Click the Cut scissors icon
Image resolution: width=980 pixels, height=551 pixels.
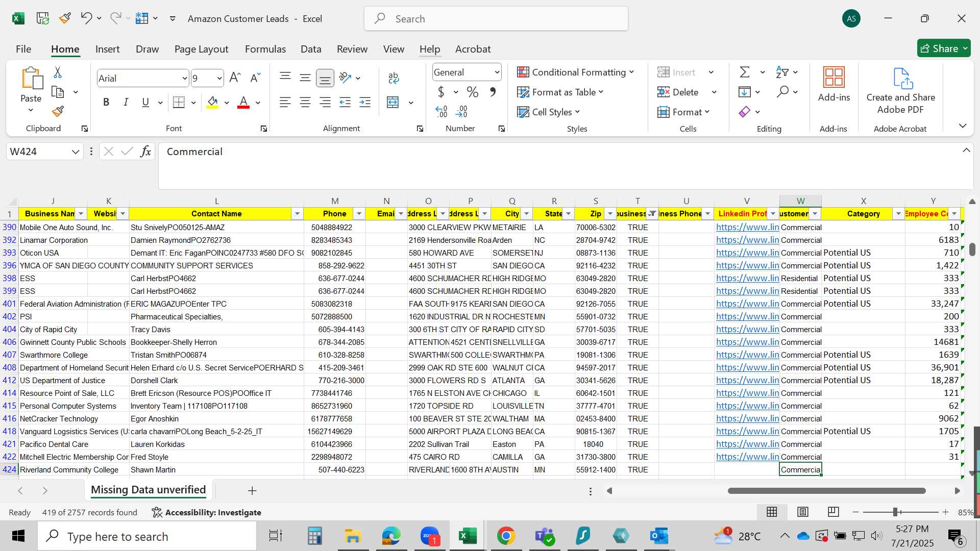pos(58,72)
